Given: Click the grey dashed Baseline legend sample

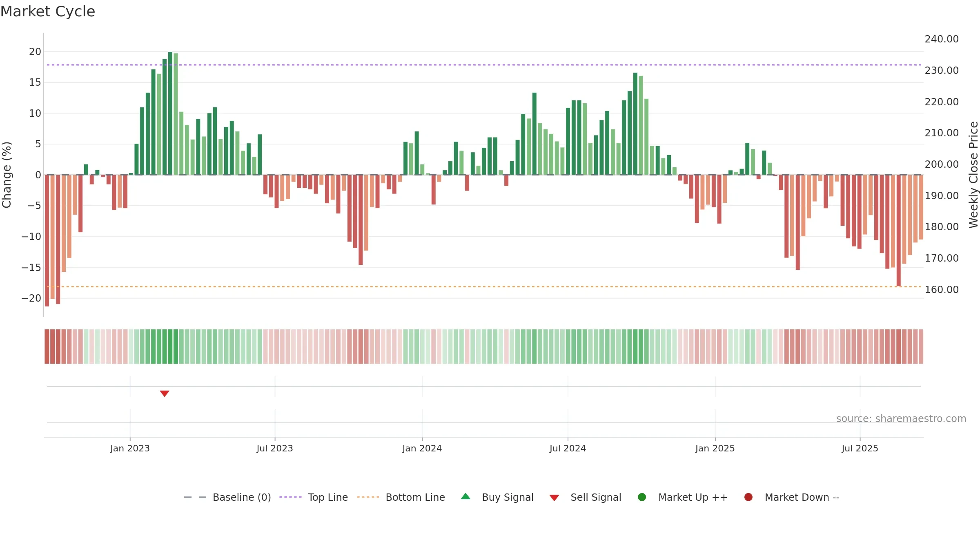Looking at the screenshot, I should (195, 497).
